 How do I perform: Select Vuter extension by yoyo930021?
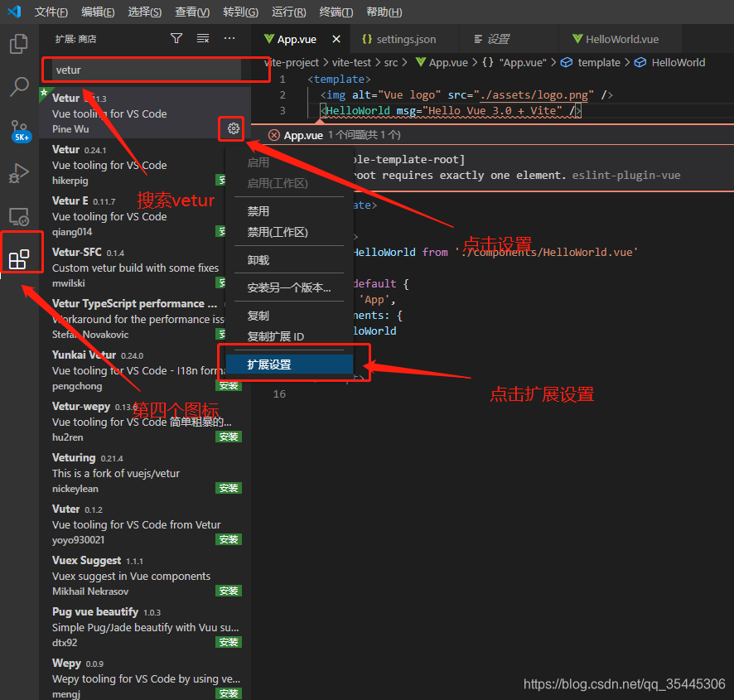click(145, 524)
